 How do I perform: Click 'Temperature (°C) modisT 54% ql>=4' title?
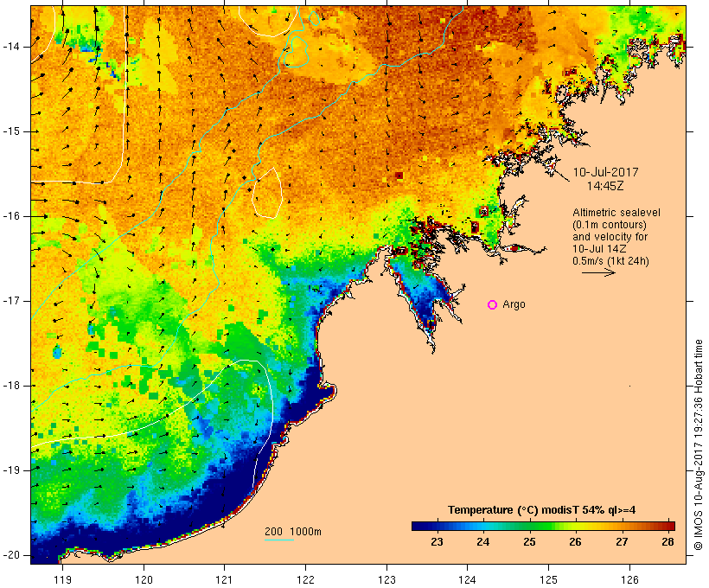pyautogui.click(x=542, y=510)
